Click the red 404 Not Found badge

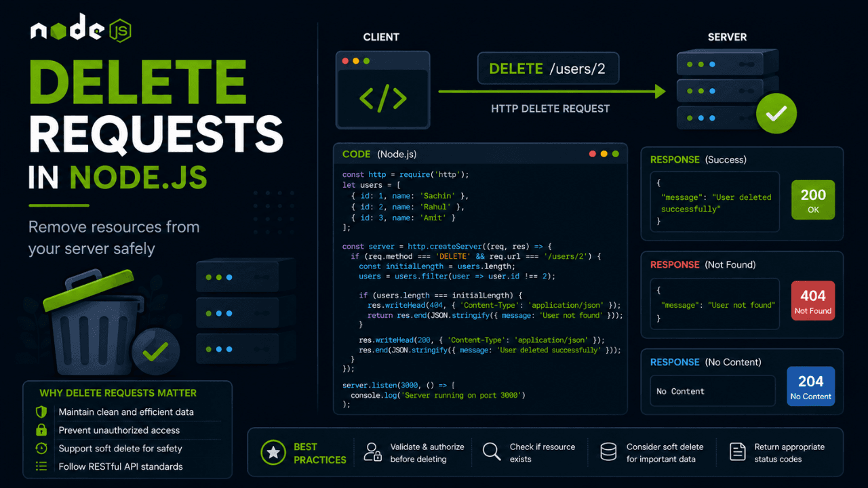coord(813,302)
